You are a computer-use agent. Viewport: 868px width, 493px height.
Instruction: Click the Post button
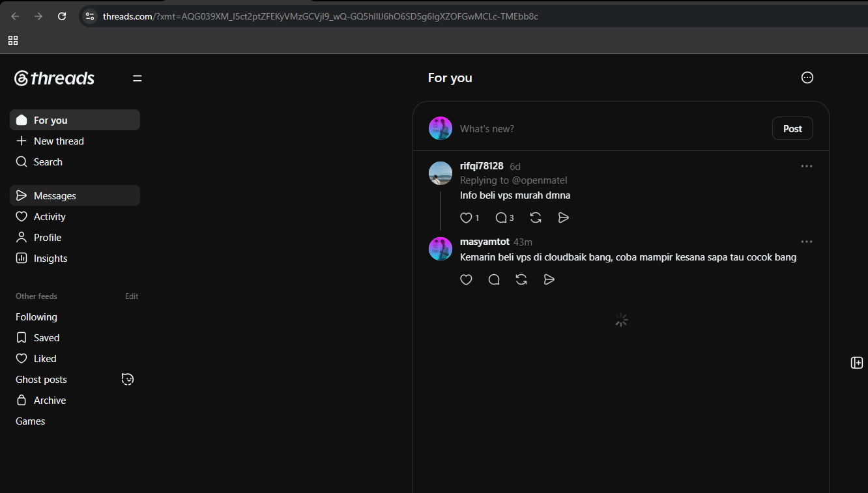[x=792, y=128]
